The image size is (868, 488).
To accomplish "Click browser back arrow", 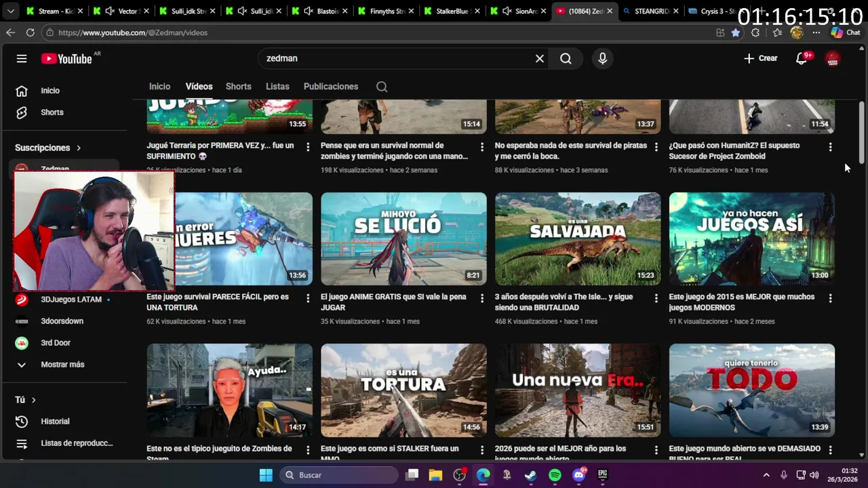I will click(10, 33).
